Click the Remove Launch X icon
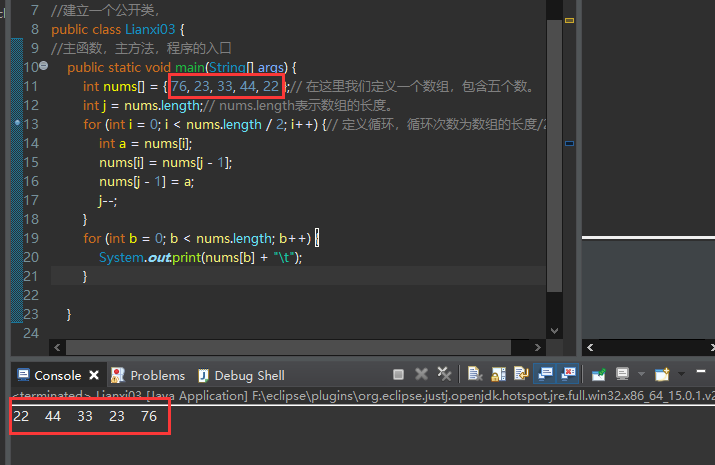 (x=421, y=374)
